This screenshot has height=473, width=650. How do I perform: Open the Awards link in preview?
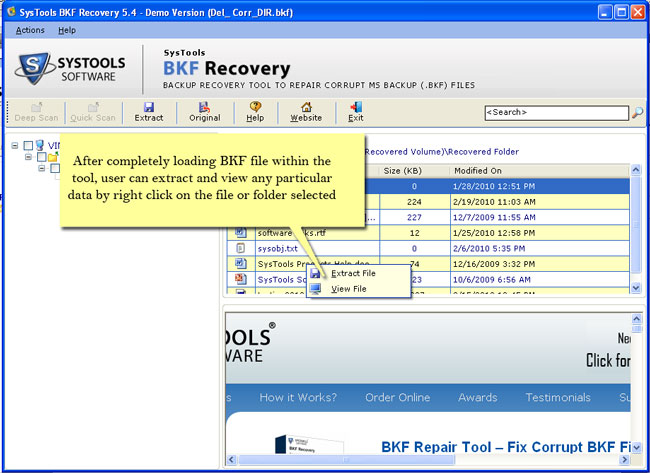coord(478,398)
